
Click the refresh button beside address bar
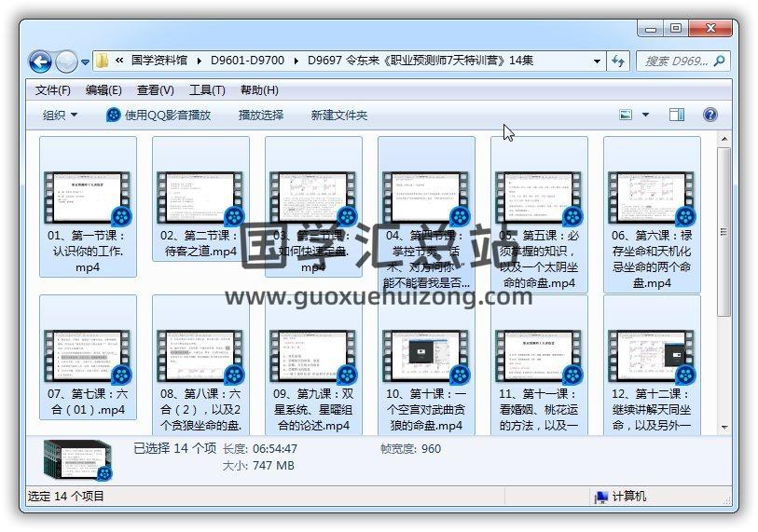point(618,61)
